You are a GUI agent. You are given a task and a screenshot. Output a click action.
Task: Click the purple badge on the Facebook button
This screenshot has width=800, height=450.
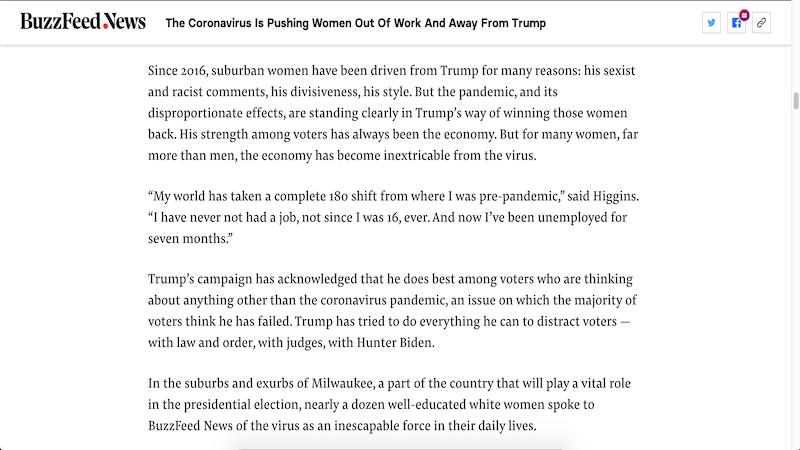pyautogui.click(x=744, y=15)
